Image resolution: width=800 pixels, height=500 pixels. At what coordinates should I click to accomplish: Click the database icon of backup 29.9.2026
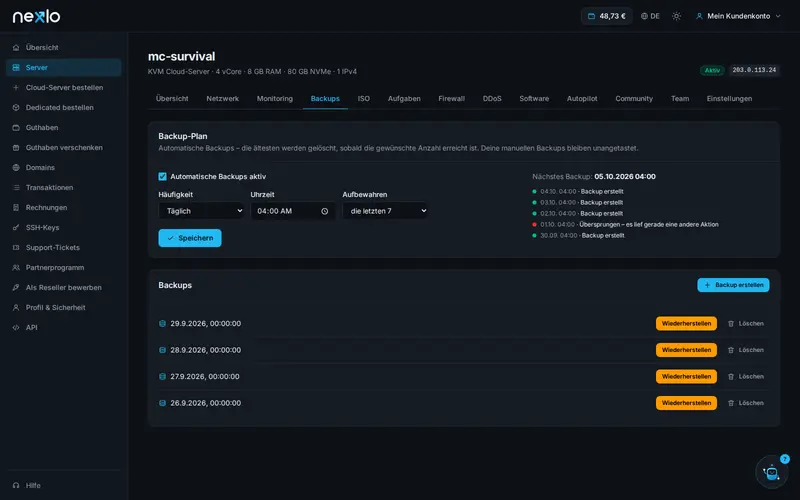162,323
